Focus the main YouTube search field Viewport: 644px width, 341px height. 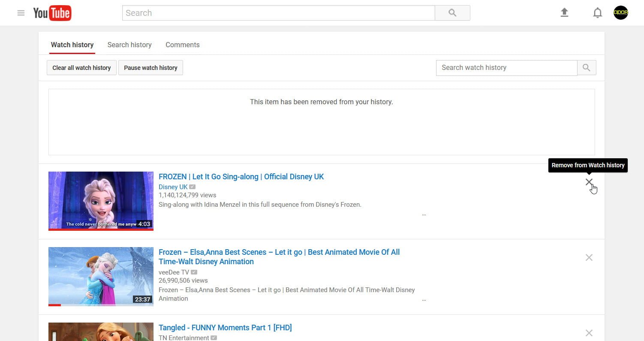(279, 13)
